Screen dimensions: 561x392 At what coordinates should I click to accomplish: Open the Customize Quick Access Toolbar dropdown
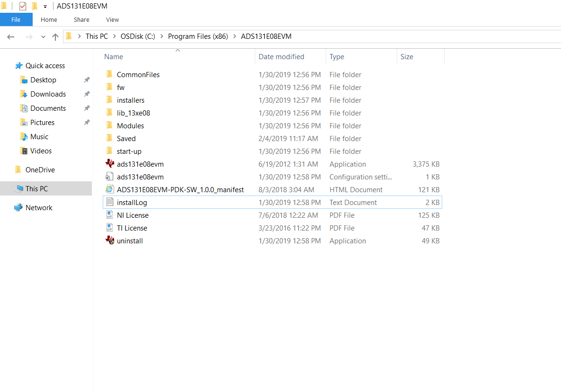tap(45, 7)
